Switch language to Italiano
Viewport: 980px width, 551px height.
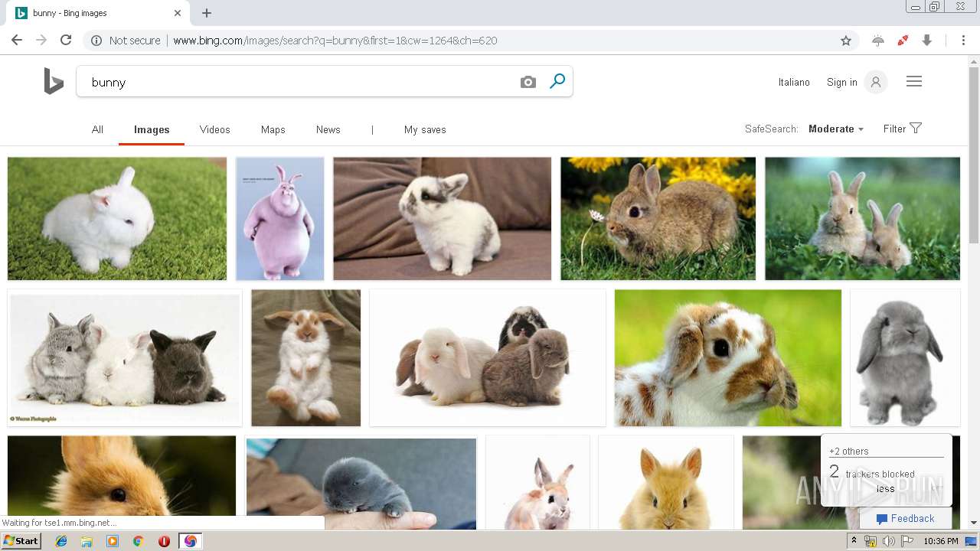click(x=794, y=82)
